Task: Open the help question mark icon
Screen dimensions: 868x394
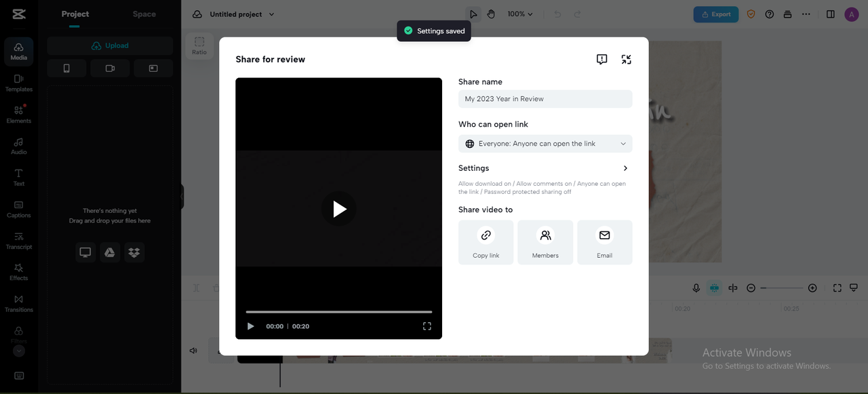Action: [770, 14]
